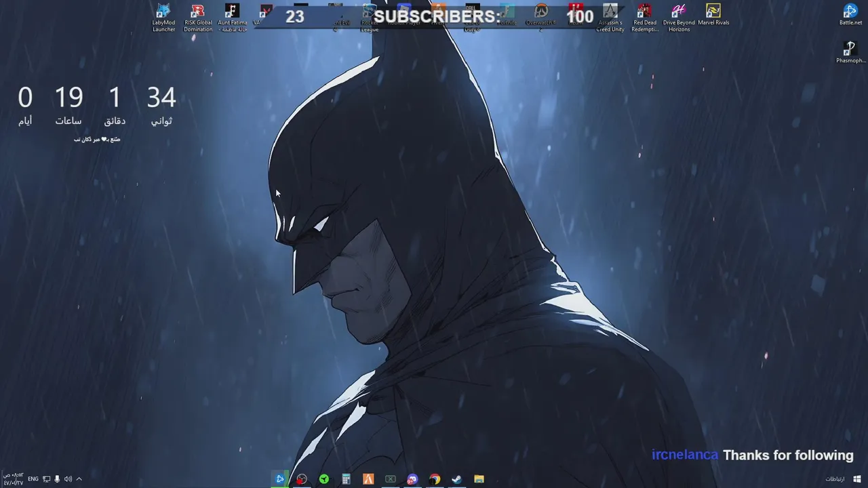Open the green Razer Cortex taskbar icon

point(324,479)
